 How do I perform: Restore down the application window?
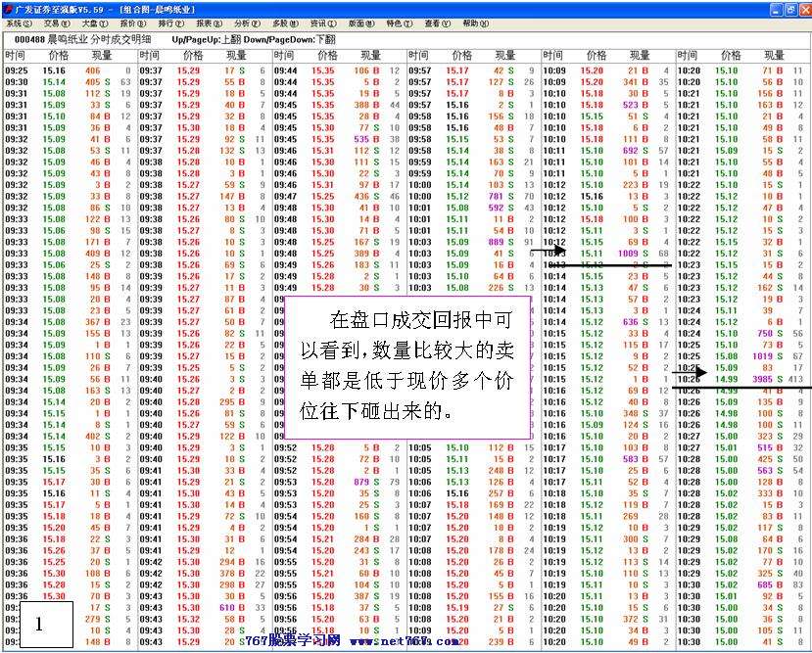coord(786,9)
